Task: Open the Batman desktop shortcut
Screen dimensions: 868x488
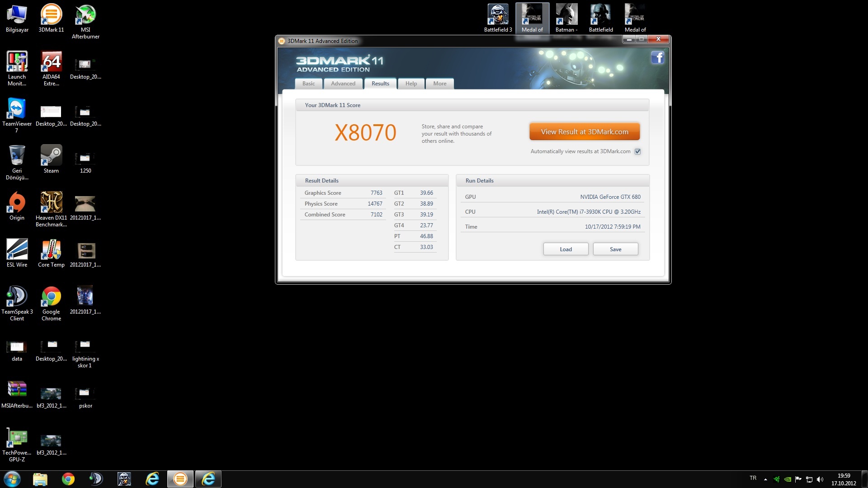Action: 566,19
